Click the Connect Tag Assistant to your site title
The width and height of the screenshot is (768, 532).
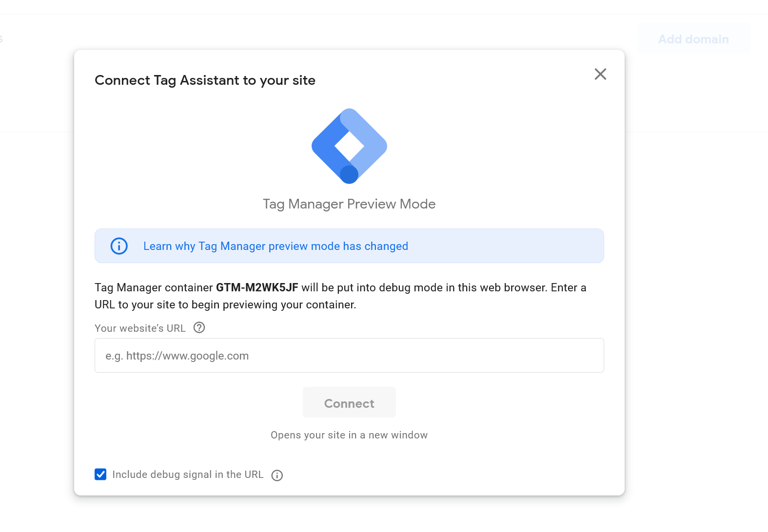coord(205,80)
